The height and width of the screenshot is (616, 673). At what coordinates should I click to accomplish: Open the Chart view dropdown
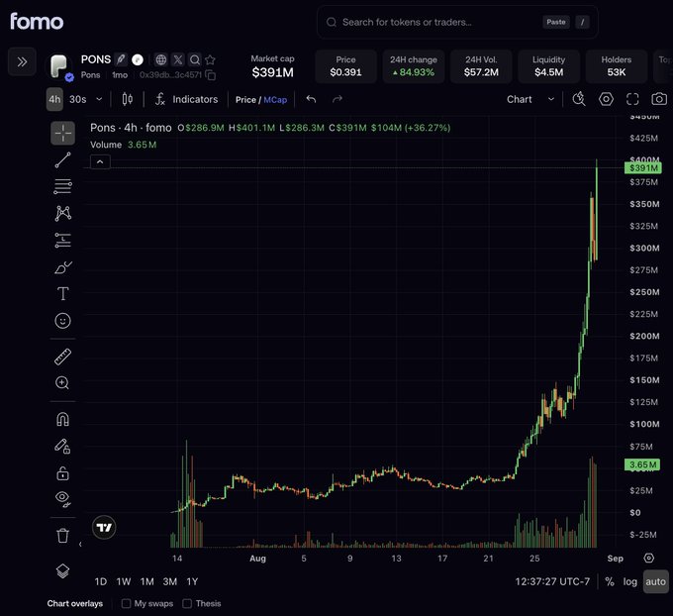(x=530, y=99)
